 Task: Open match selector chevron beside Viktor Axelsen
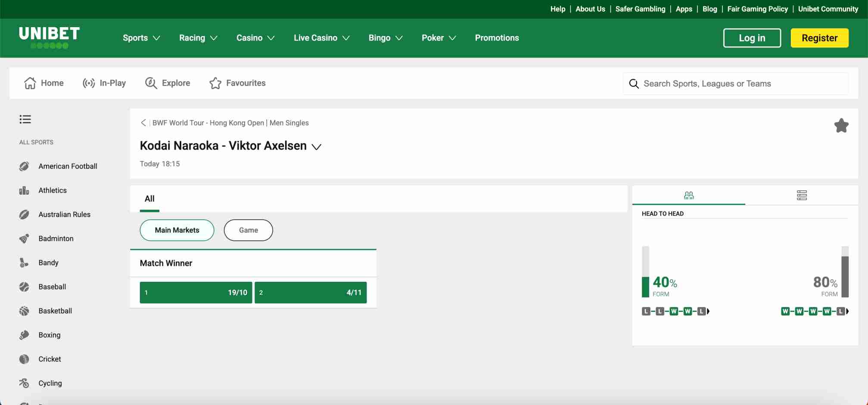[317, 147]
